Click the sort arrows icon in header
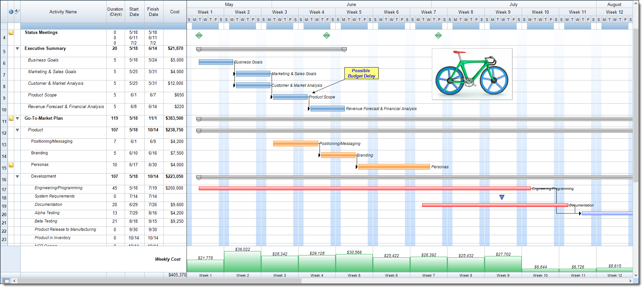 [x=17, y=12]
